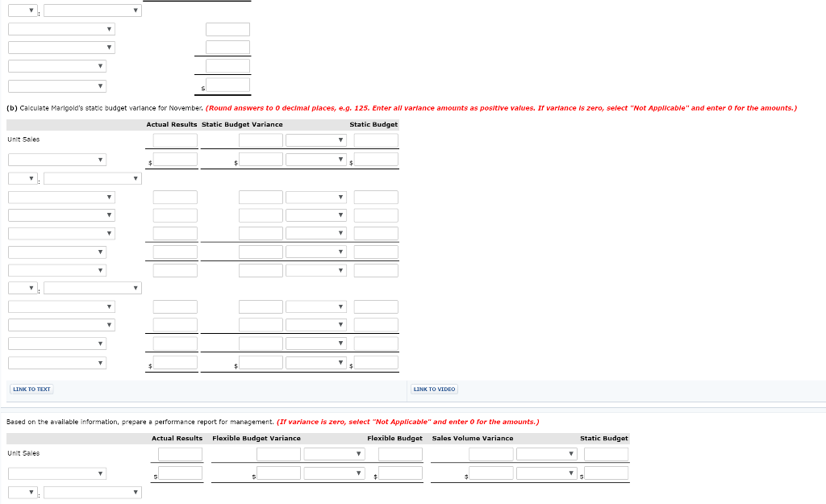Click section (b) Unit Sales Static Budget Variance field
826x504 pixels.
(261, 140)
